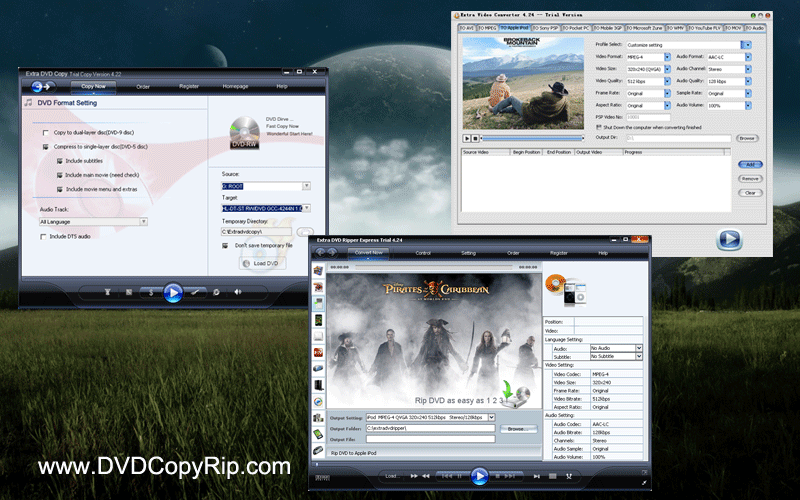Click the preview seek slider in Video Converter

[x=532, y=138]
